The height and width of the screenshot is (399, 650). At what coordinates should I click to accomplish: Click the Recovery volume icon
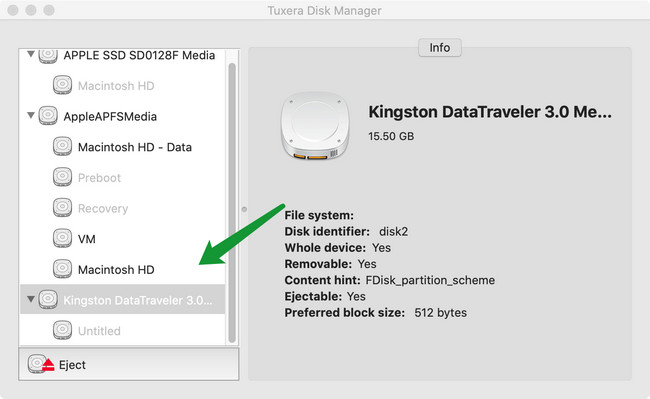[63, 208]
